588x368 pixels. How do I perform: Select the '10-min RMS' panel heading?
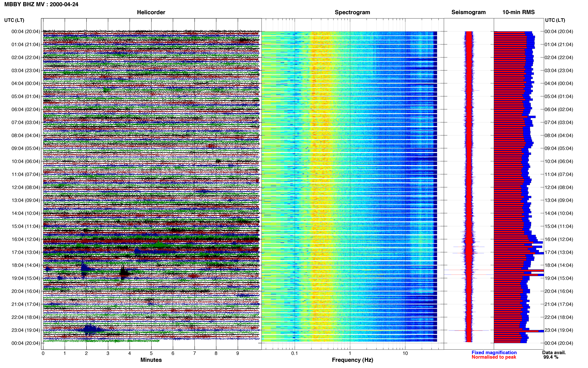pos(518,12)
